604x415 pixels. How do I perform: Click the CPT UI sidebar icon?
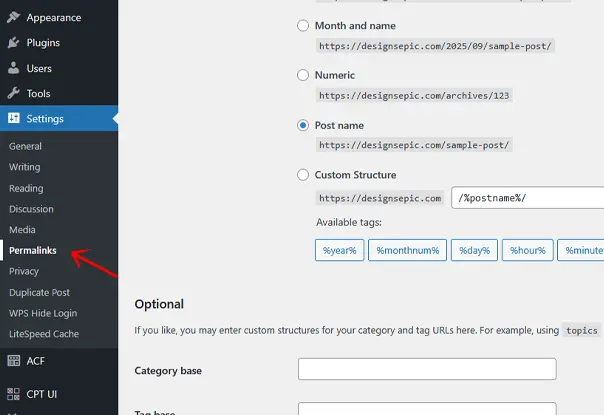coord(13,394)
